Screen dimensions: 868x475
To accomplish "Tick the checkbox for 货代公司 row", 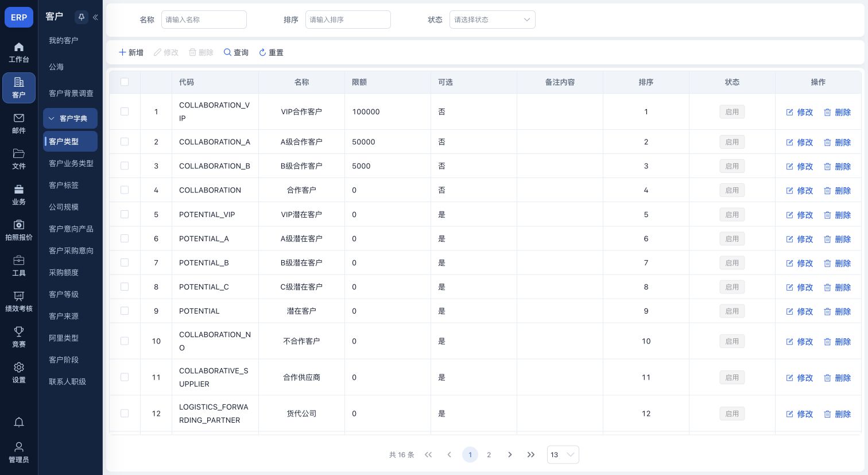I will pos(125,414).
